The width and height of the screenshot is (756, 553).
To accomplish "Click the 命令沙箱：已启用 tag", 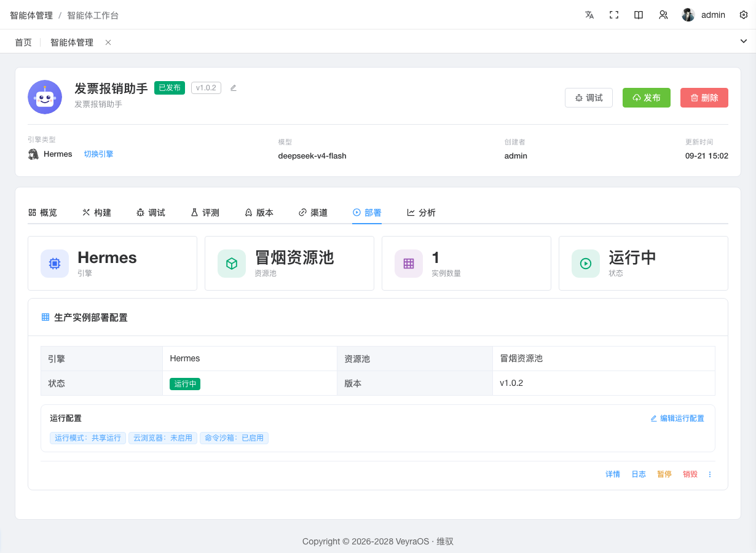I will click(x=234, y=438).
